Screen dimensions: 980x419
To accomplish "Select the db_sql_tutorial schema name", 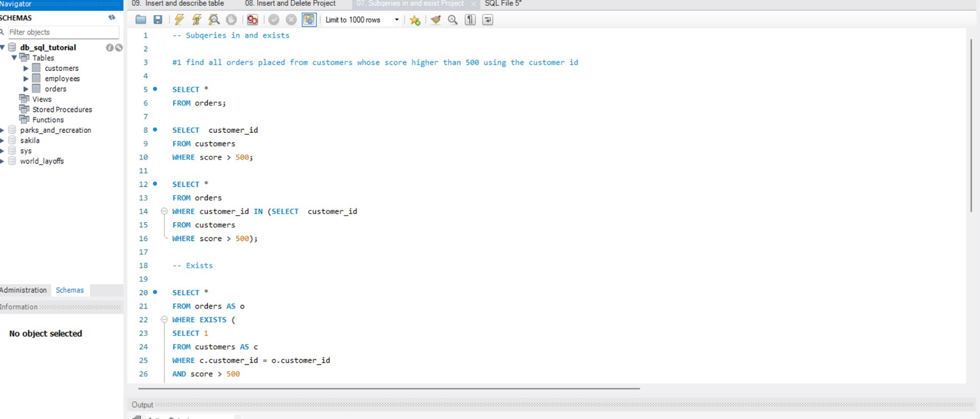I will (x=48, y=47).
